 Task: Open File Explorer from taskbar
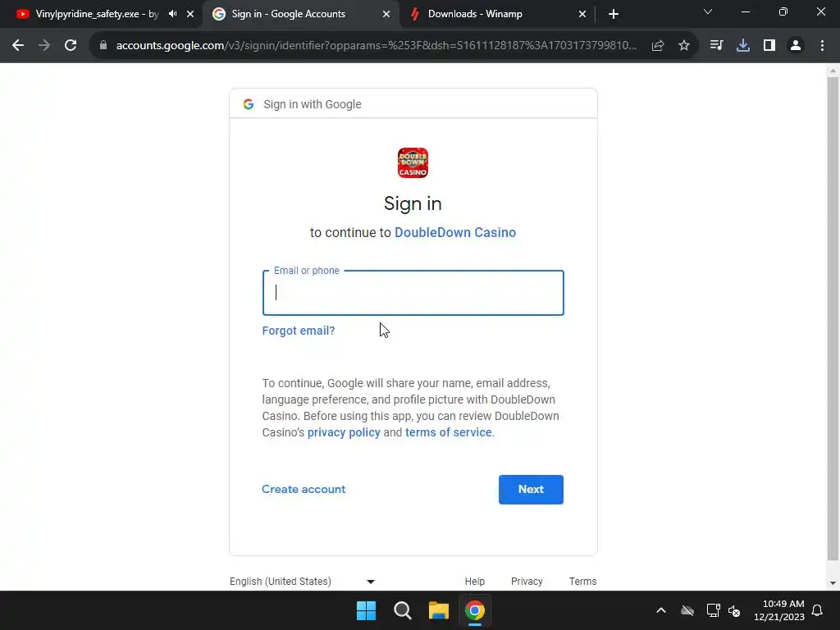[438, 610]
